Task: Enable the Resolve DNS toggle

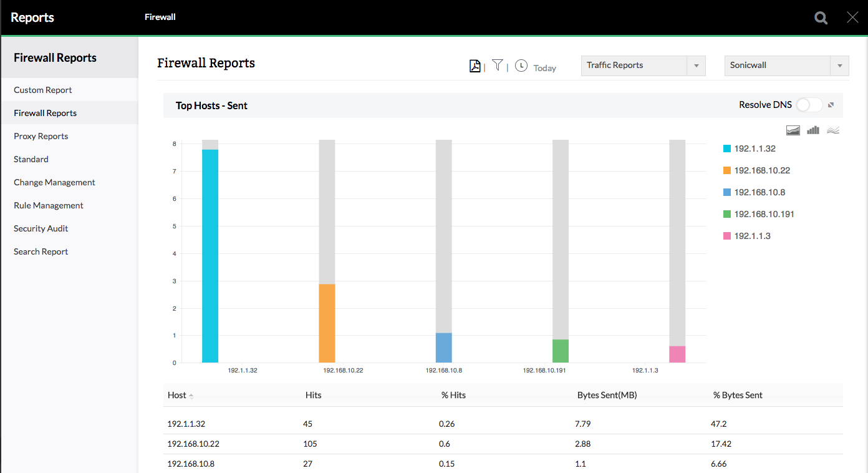Action: pos(809,105)
